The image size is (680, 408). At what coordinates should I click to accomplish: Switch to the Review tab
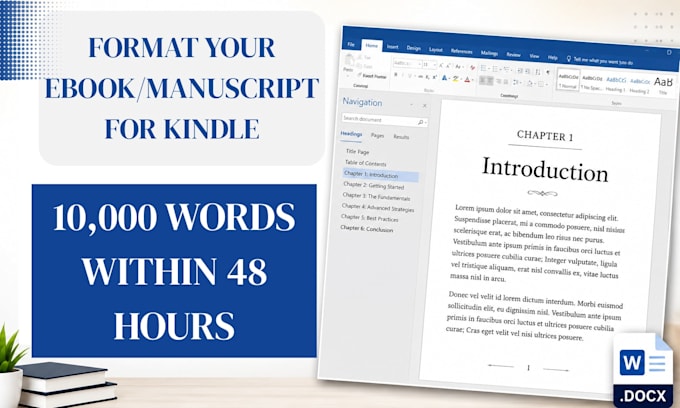(513, 55)
